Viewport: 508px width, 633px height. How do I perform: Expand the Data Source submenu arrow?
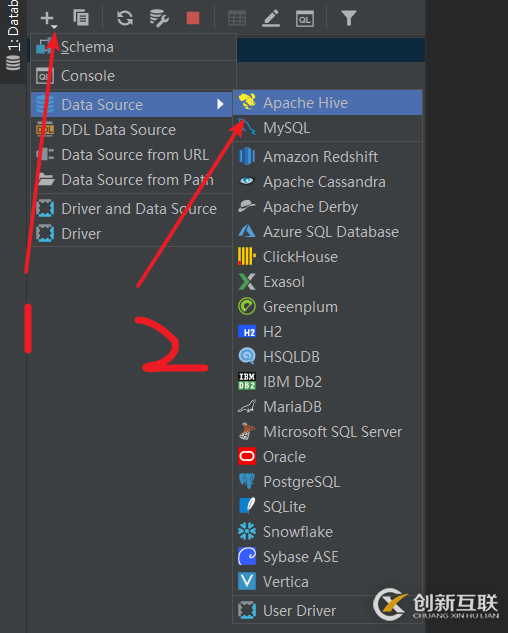220,104
